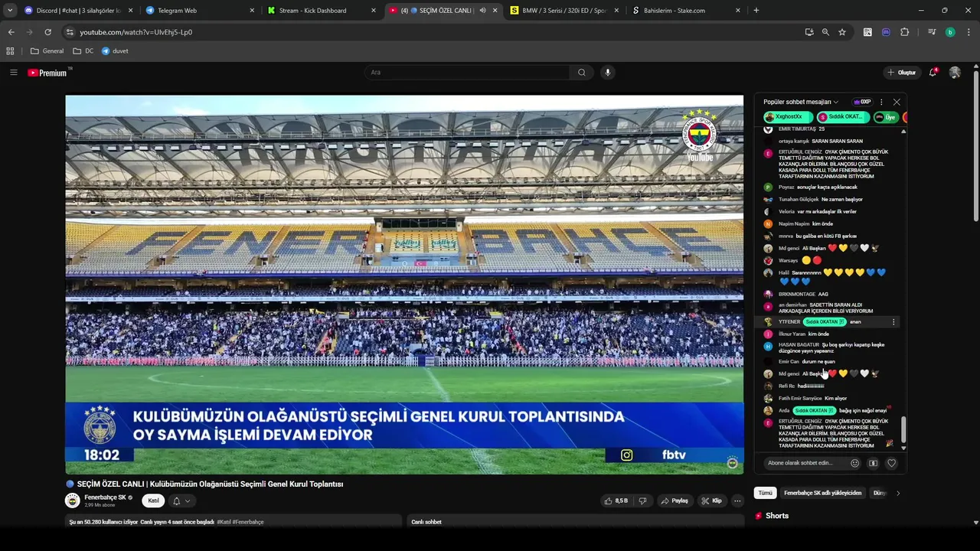Focus the YouTube Ara search field

[467, 73]
